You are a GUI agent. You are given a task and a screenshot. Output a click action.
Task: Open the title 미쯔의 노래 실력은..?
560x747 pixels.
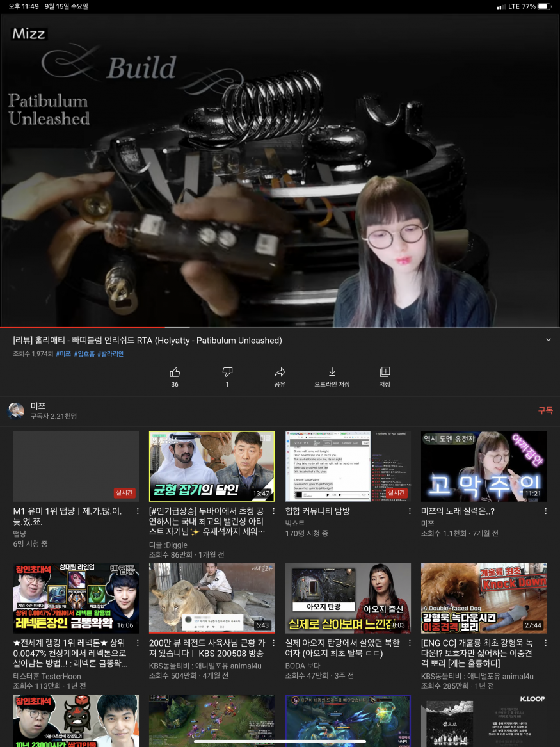tap(458, 511)
